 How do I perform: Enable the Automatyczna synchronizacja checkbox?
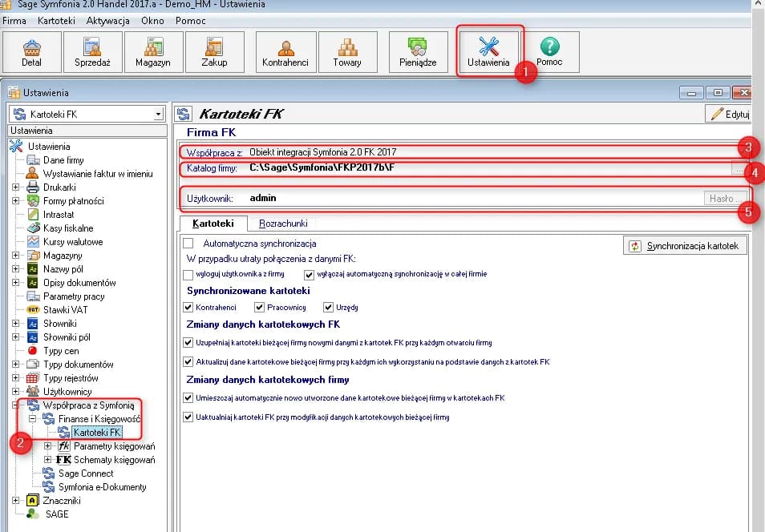[x=189, y=243]
